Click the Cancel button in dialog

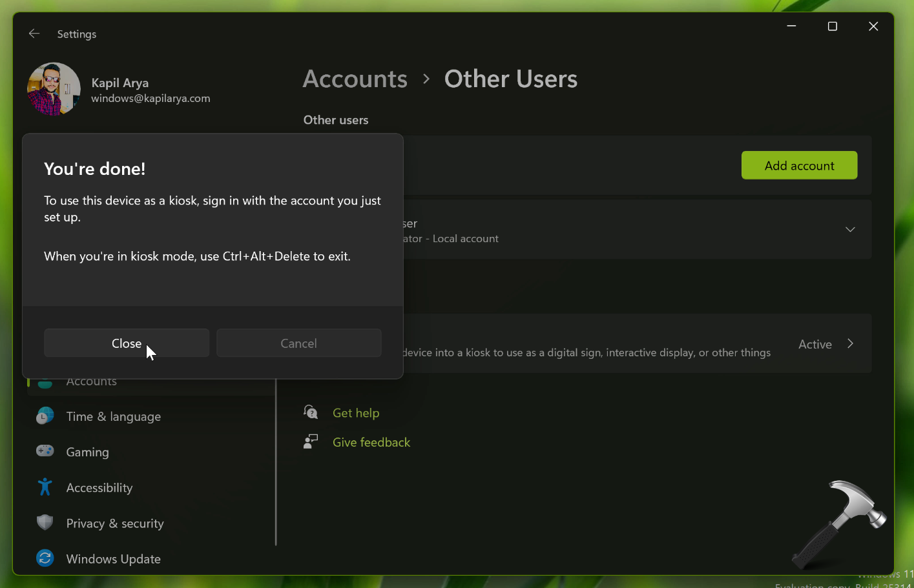point(298,343)
